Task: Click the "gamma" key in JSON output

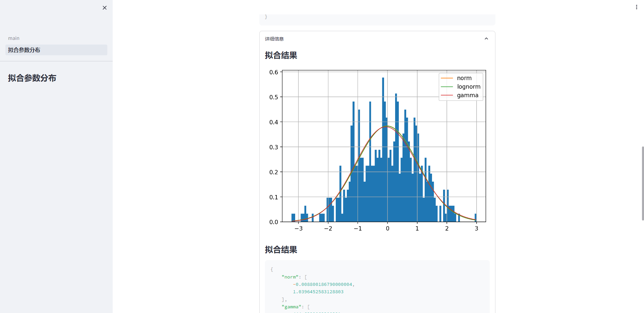Action: pos(291,307)
